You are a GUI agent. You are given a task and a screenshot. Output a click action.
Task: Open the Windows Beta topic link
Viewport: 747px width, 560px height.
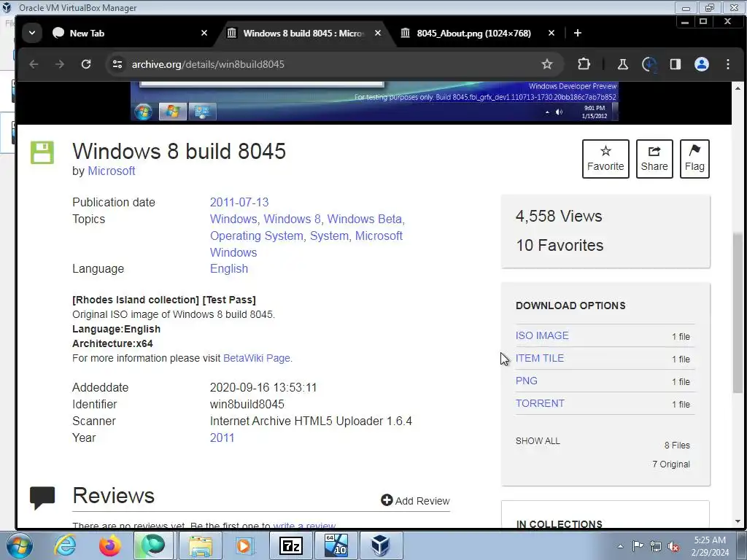[x=365, y=219]
